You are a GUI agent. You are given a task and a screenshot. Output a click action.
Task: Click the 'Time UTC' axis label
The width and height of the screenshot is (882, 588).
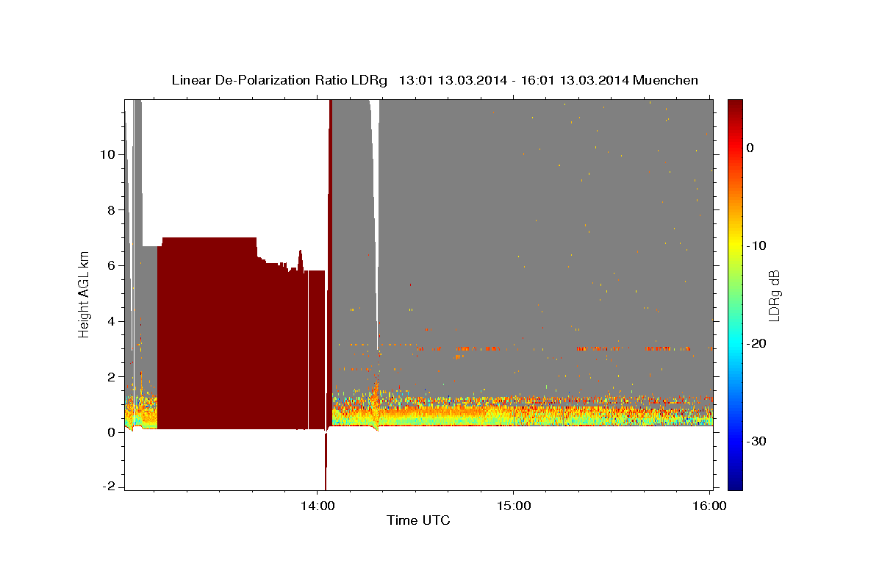(x=418, y=520)
